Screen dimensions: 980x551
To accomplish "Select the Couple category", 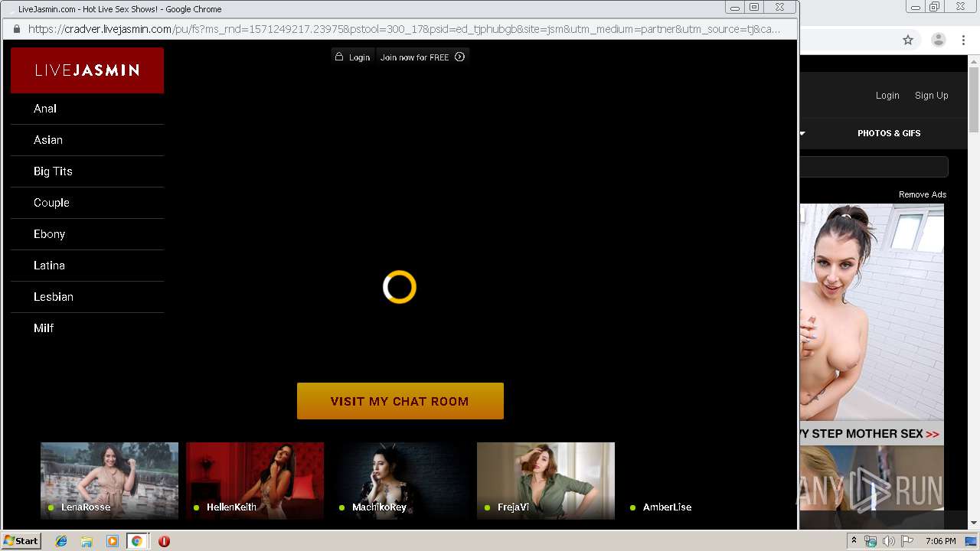I will pos(87,203).
